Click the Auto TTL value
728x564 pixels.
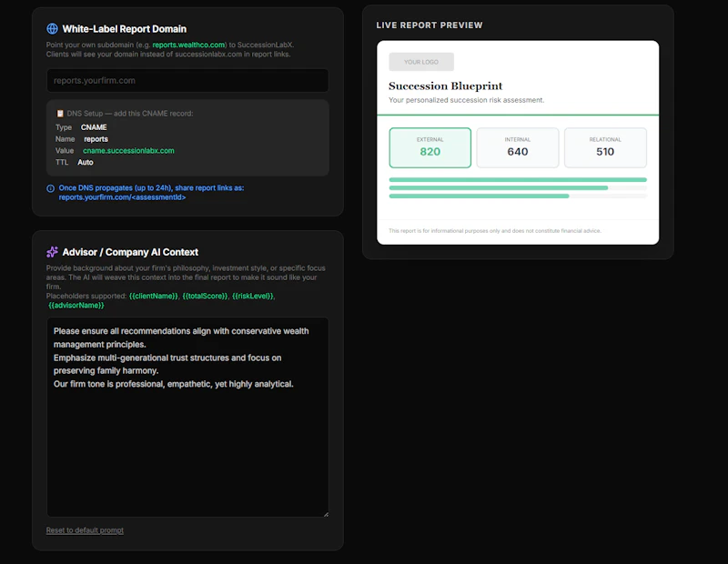pyautogui.click(x=86, y=162)
